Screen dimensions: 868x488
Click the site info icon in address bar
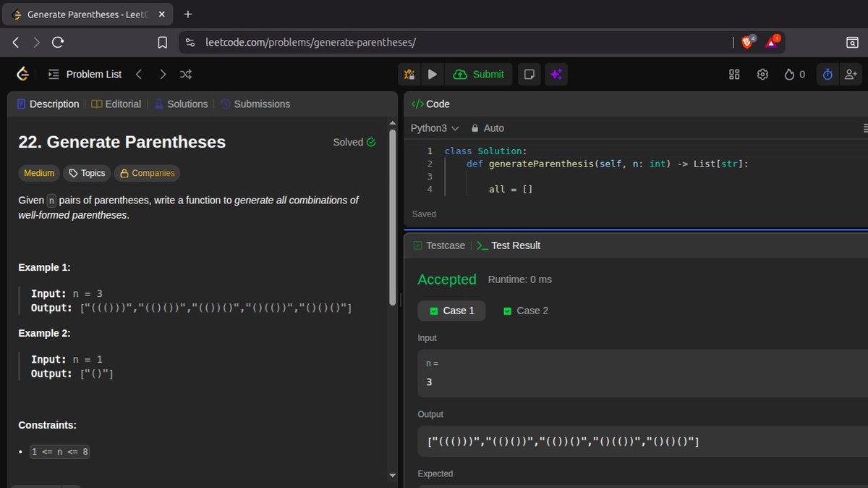(x=190, y=43)
